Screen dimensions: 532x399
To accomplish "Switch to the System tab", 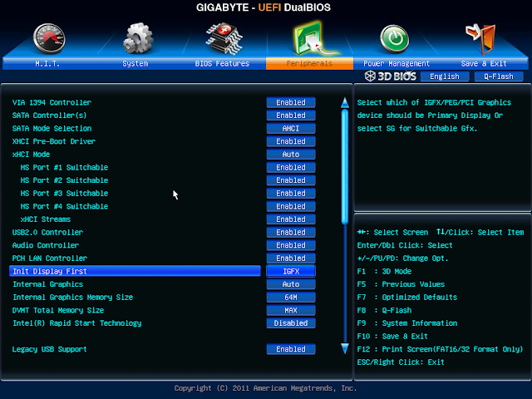I will [x=135, y=63].
